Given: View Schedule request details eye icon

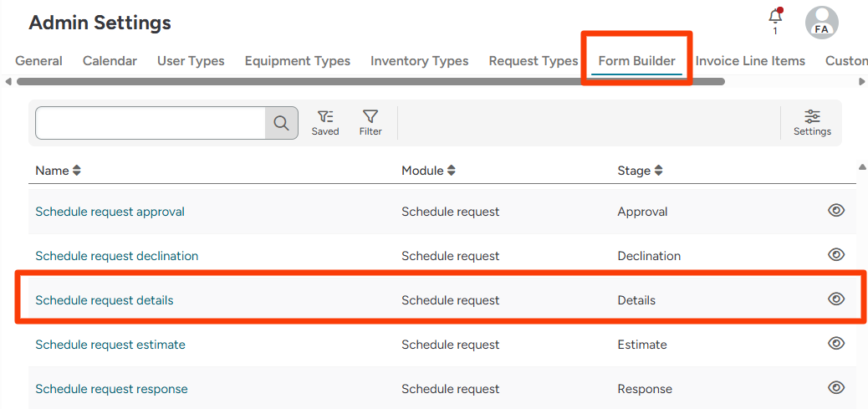Looking at the screenshot, I should 835,299.
